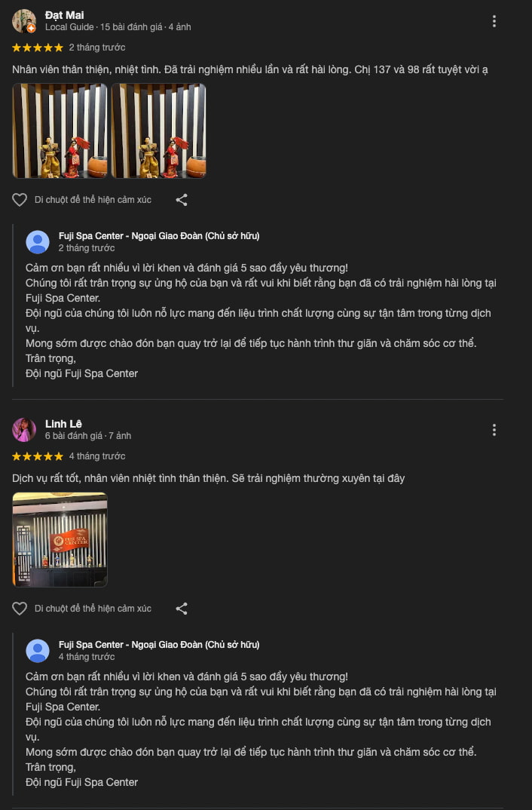Click owner avatar in first Fuji Spa reply
The image size is (532, 810).
pos(38,242)
